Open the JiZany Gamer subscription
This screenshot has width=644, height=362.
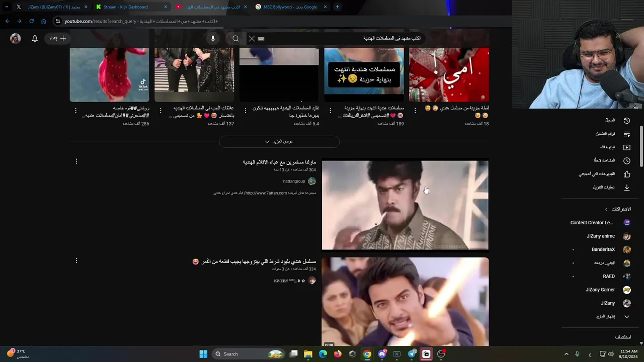(x=608, y=290)
